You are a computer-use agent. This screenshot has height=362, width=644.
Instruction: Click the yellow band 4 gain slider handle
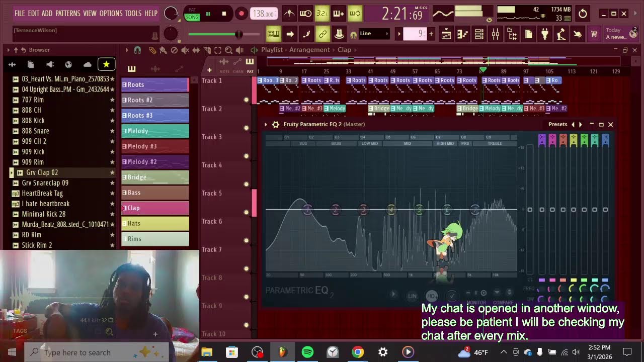click(574, 210)
